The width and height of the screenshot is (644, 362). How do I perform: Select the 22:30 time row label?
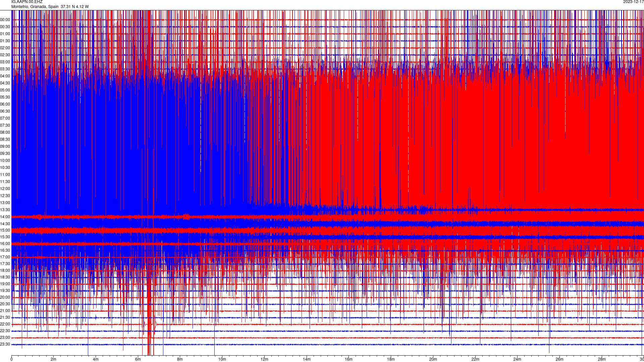pyautogui.click(x=5, y=331)
